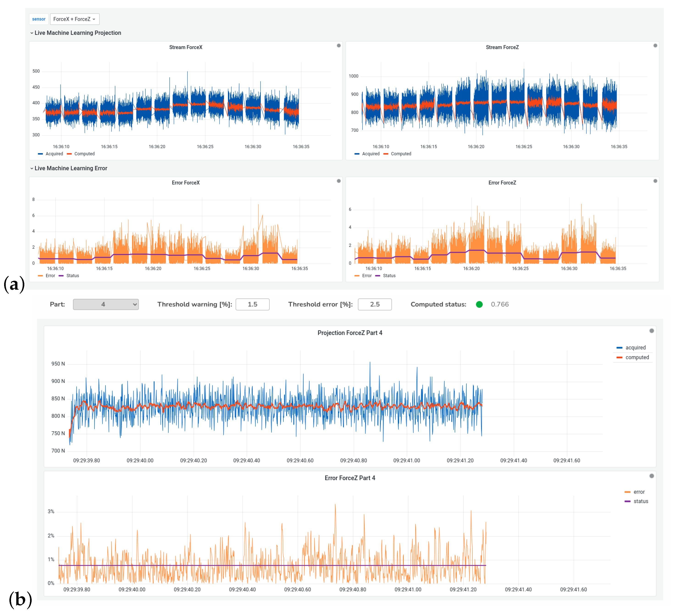
Task: Click the Error ForceX panel status dot
Action: coord(338,181)
